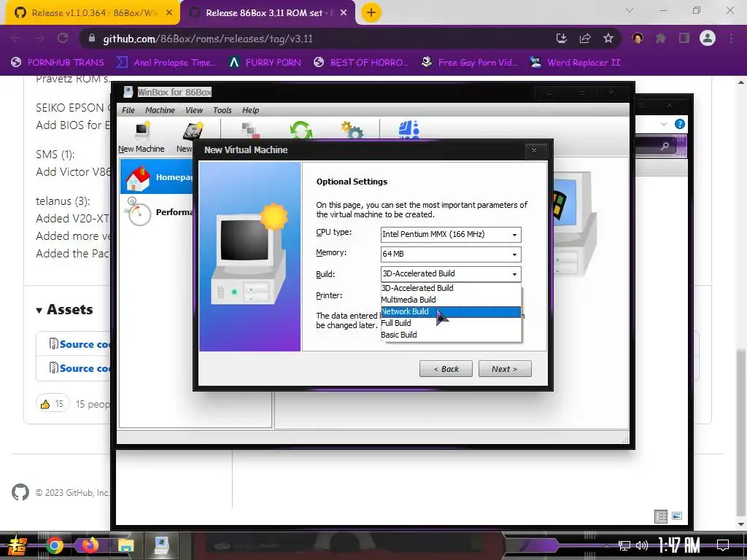Open the Help menu
Image resolution: width=747 pixels, height=560 pixels.
[x=251, y=110]
